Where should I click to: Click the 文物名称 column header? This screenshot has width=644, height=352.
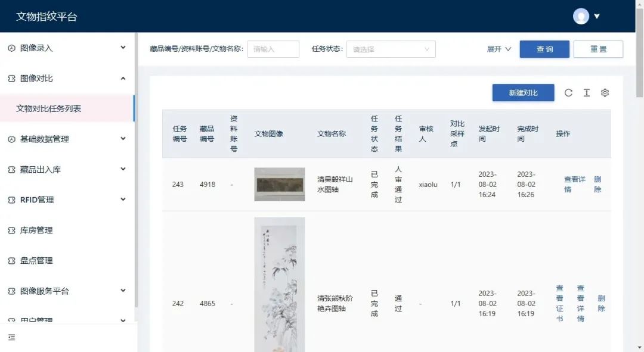pyautogui.click(x=332, y=134)
